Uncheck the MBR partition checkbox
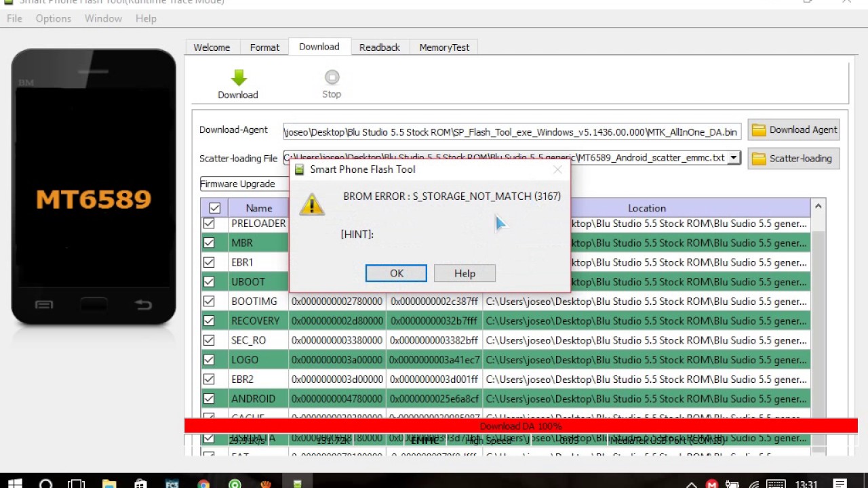Image resolution: width=868 pixels, height=488 pixels. pos(209,243)
